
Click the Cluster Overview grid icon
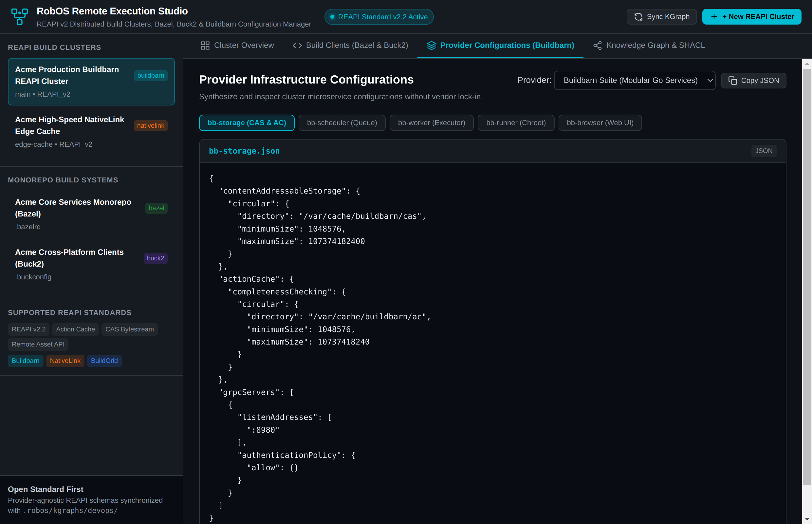(x=205, y=45)
